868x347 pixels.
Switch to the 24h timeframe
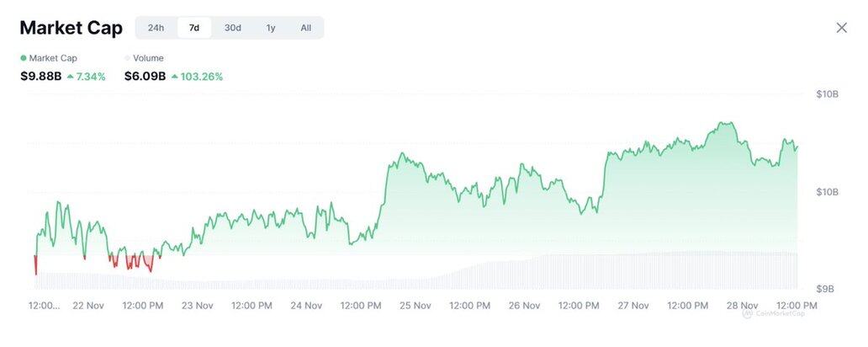156,28
